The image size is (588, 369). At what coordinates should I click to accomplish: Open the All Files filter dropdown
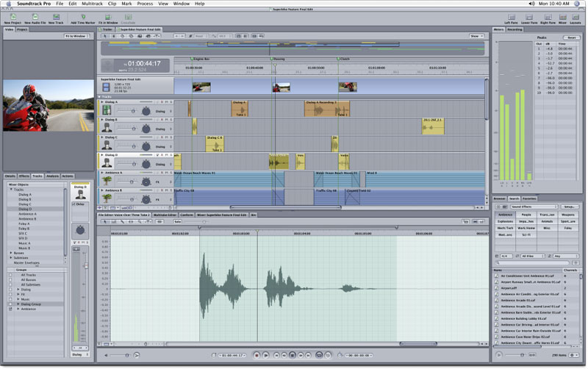pos(532,256)
